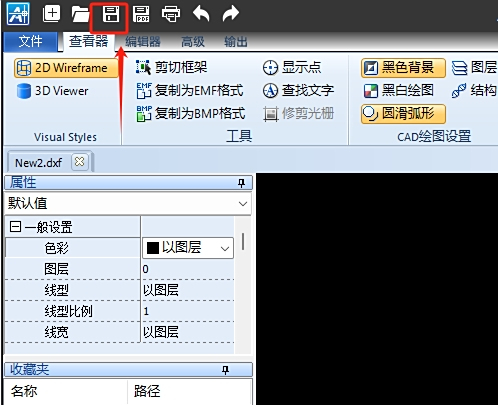Click 复制为EMF格式 button

pyautogui.click(x=190, y=91)
